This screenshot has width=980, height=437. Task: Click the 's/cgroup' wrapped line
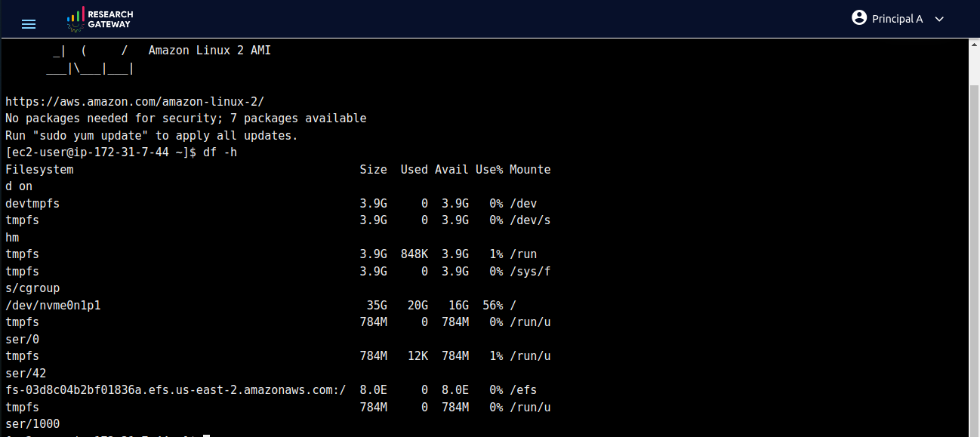(32, 288)
